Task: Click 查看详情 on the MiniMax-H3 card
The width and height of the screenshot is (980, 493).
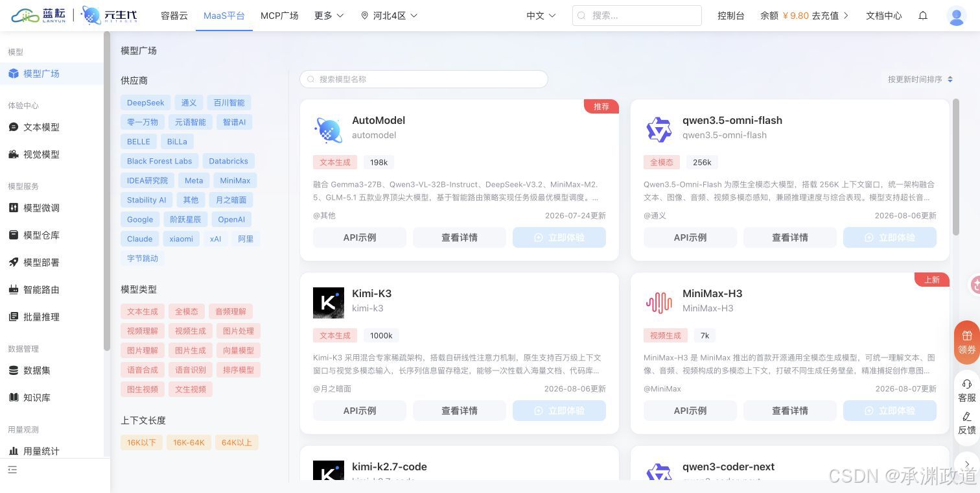Action: [x=790, y=411]
